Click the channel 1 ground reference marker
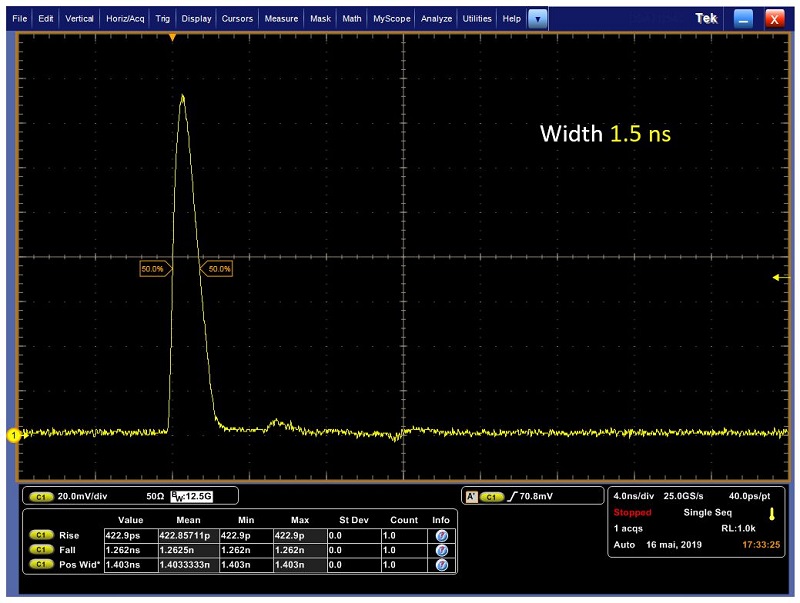This screenshot has width=800, height=603. (14, 434)
